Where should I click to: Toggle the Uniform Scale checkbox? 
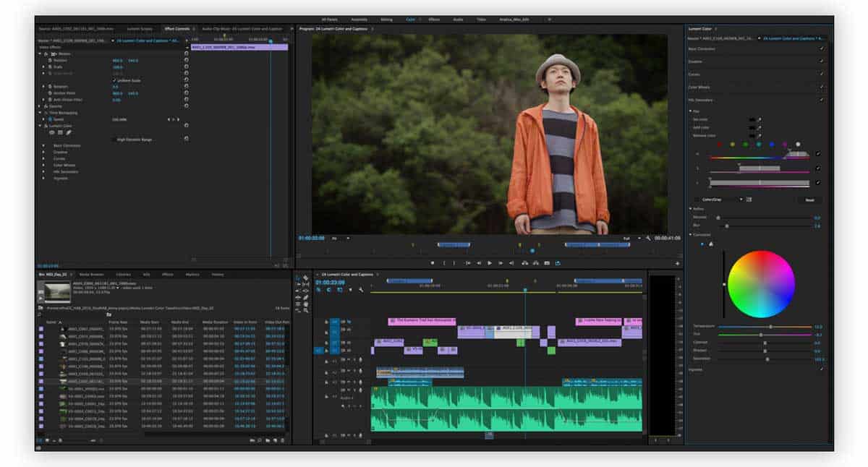click(114, 80)
